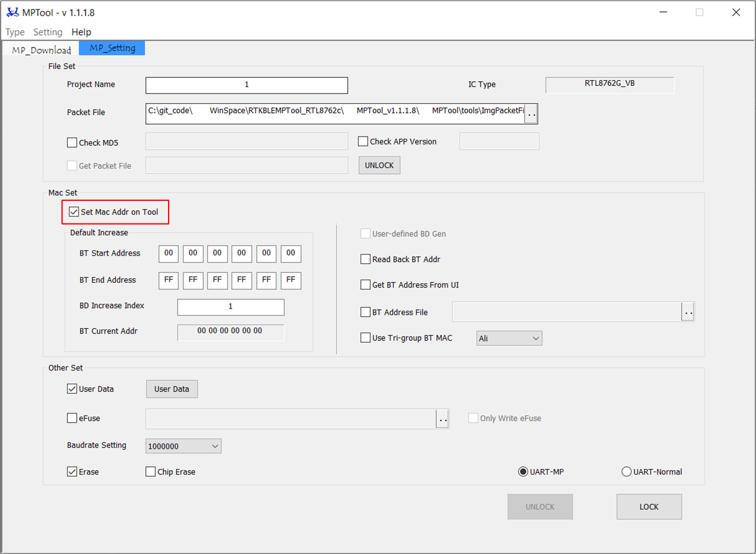Screen dimensions: 756x554
Task: Click the BD Increase Index input field
Action: pos(231,307)
